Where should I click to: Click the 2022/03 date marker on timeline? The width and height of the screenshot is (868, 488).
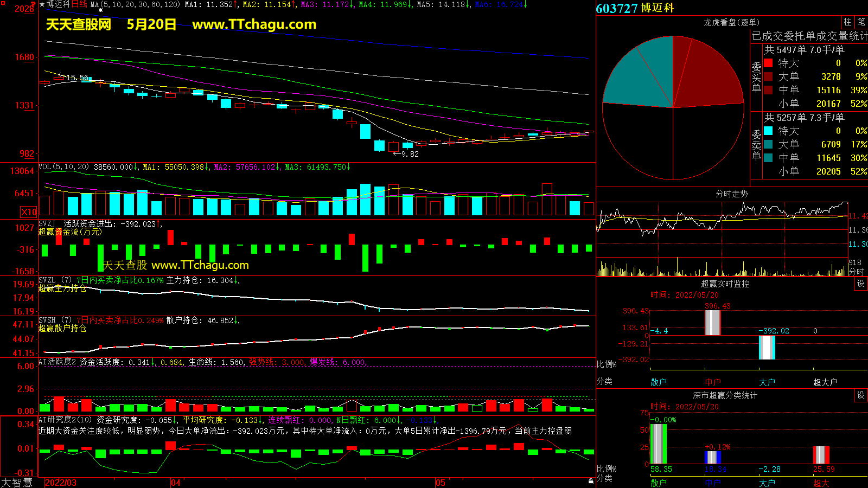tap(60, 483)
